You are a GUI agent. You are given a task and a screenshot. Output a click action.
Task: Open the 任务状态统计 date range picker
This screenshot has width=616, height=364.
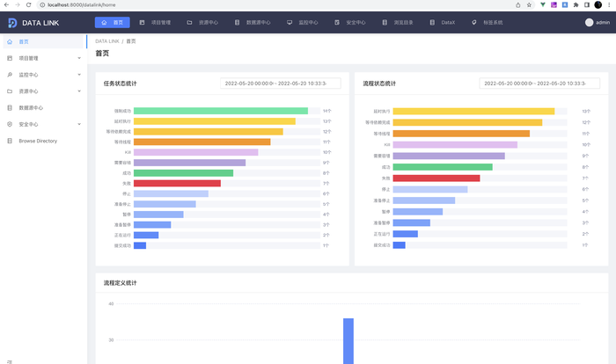pos(276,84)
